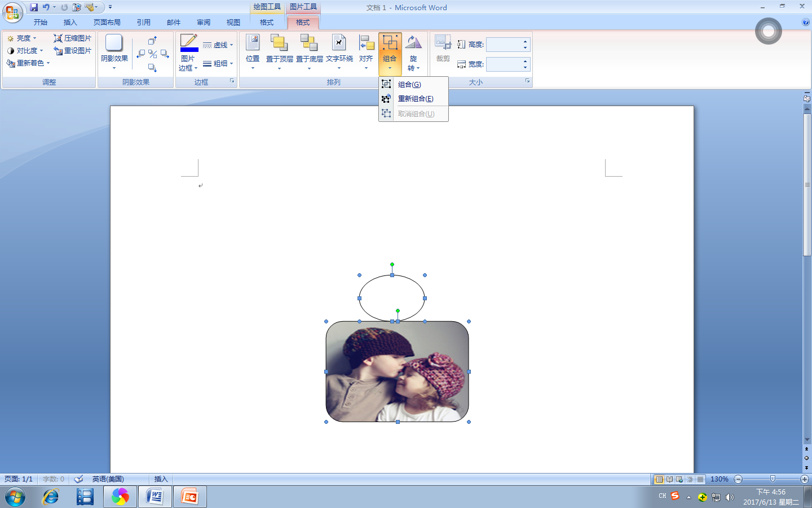Nudge shadow down icon
The height and width of the screenshot is (508, 812).
pos(152,68)
